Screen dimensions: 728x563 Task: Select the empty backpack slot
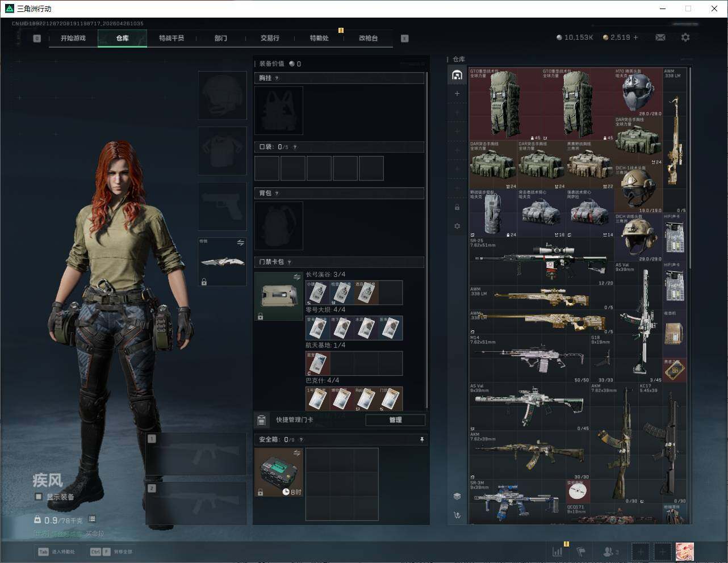click(x=279, y=226)
